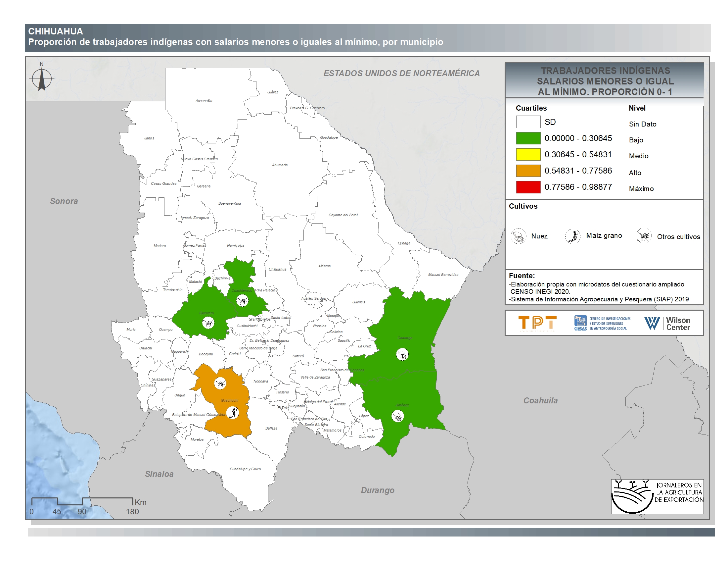
Task: Click the kilometer scale bar
Action: 82,501
